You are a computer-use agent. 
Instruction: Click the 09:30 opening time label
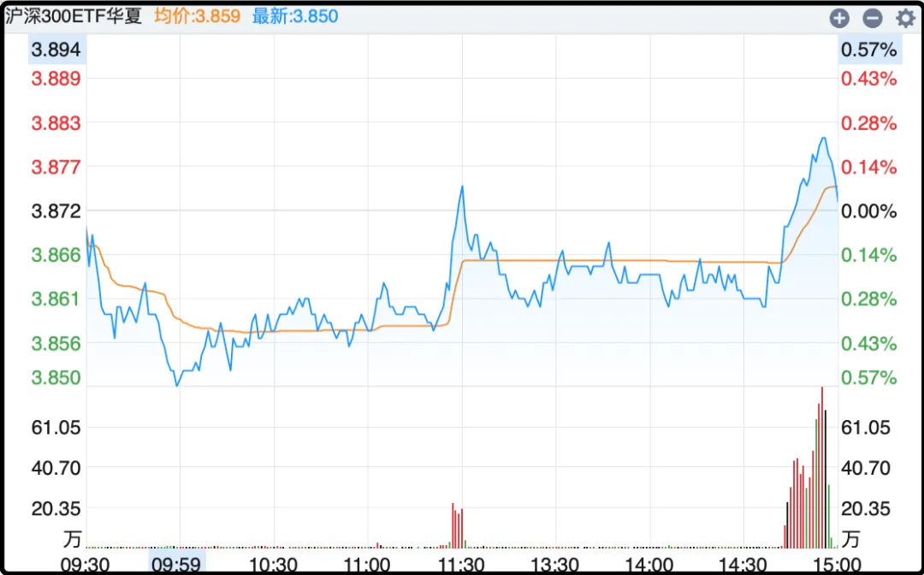click(x=84, y=564)
